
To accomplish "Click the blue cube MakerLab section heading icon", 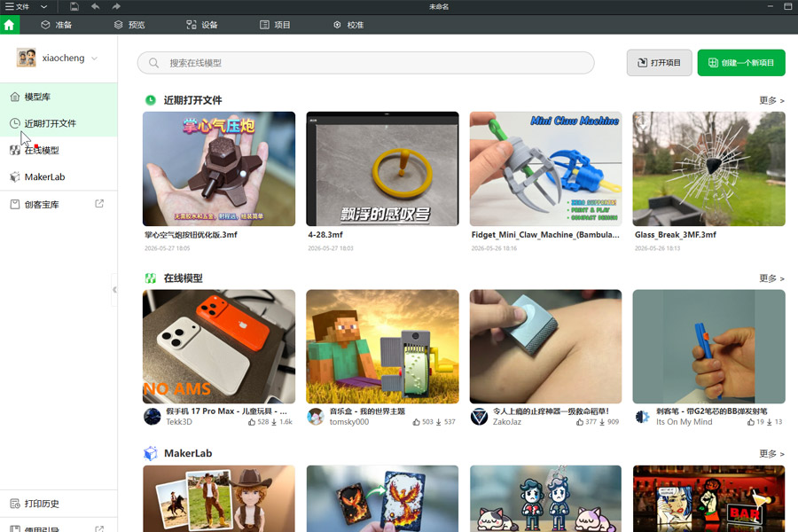I will [151, 453].
